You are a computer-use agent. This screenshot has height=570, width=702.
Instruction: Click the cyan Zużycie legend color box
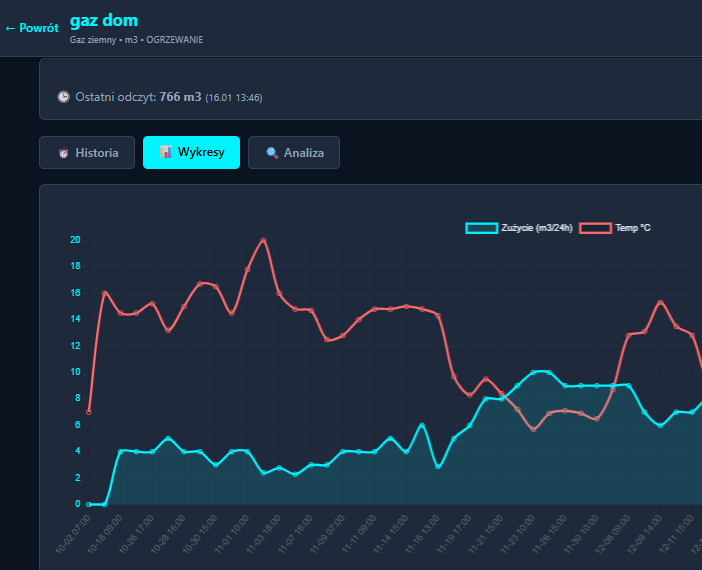481,229
